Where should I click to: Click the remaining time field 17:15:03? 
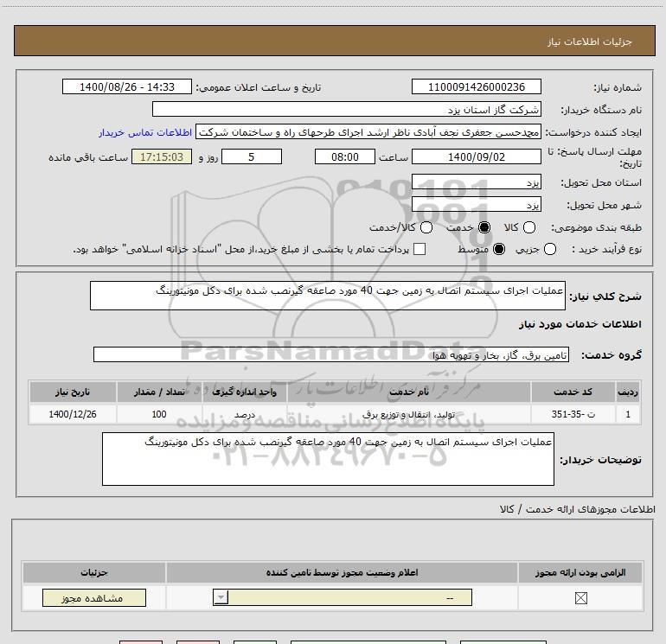162,156
